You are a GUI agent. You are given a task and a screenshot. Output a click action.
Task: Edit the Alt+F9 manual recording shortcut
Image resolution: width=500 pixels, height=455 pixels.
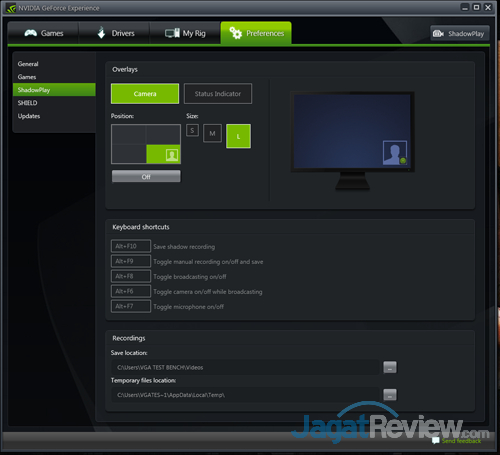click(131, 261)
